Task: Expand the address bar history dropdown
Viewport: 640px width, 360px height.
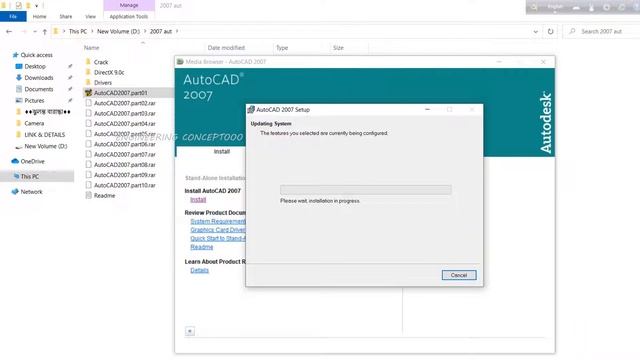Action: [536, 31]
